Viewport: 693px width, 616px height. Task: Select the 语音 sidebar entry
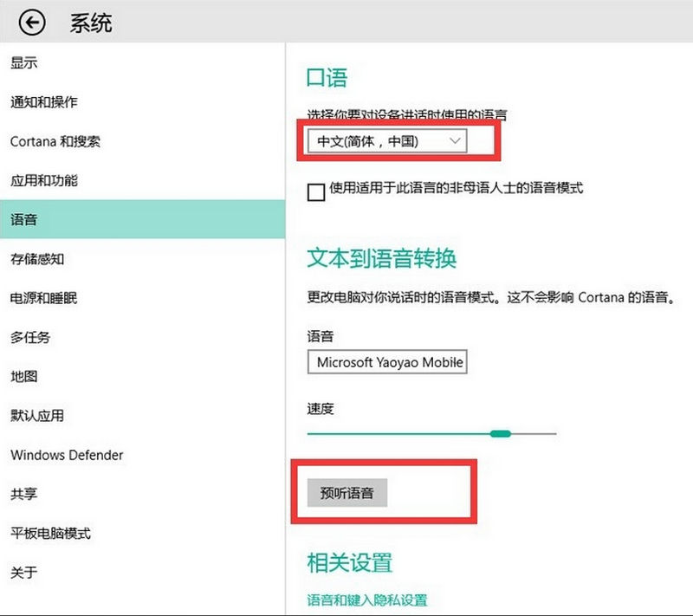click(x=23, y=219)
